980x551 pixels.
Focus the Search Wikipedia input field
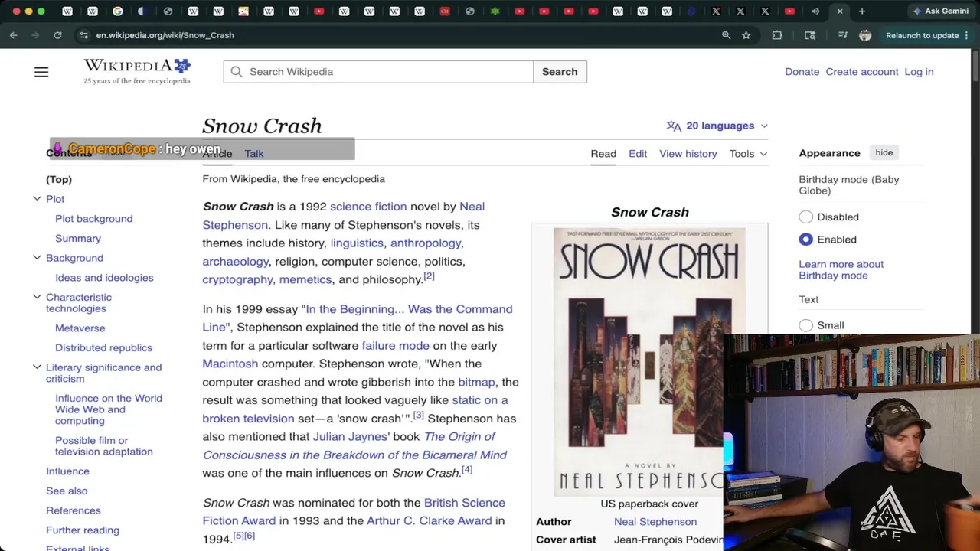tap(378, 72)
